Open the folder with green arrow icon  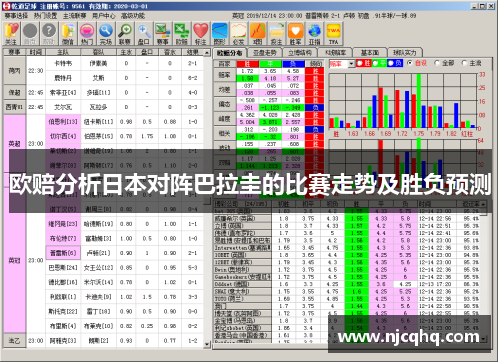pos(277,33)
